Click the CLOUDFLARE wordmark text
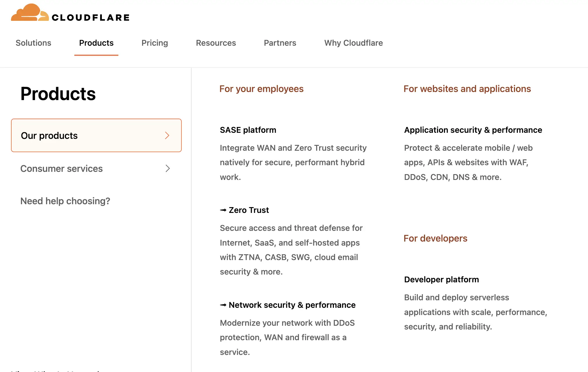 tap(91, 18)
